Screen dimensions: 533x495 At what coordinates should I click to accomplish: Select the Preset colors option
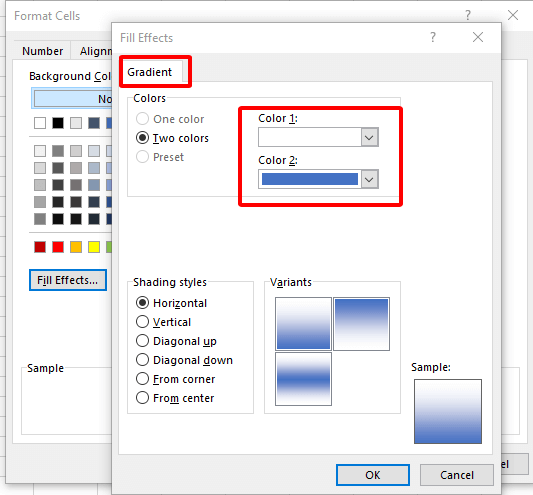tap(142, 157)
